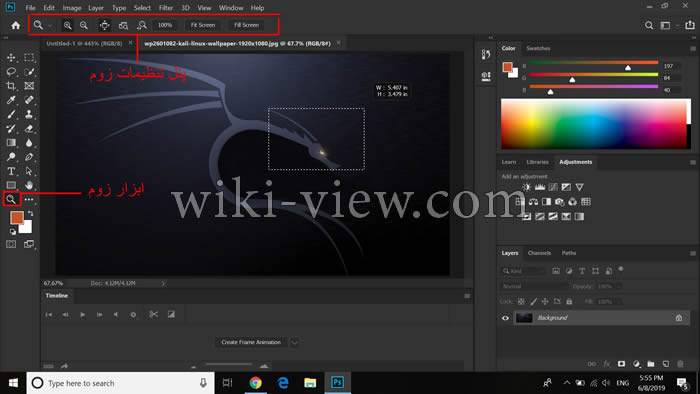Select the Blur tool

click(29, 143)
